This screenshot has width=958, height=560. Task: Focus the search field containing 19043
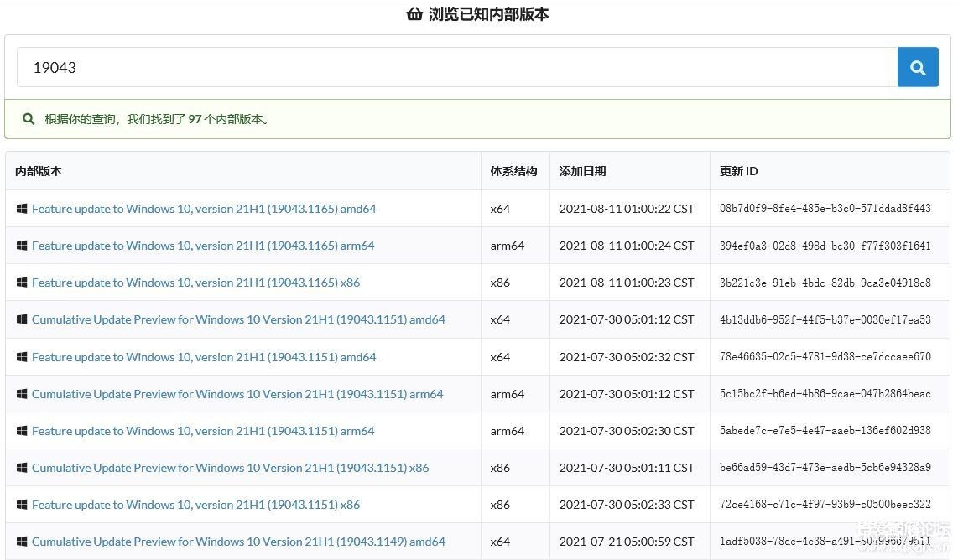[x=457, y=67]
